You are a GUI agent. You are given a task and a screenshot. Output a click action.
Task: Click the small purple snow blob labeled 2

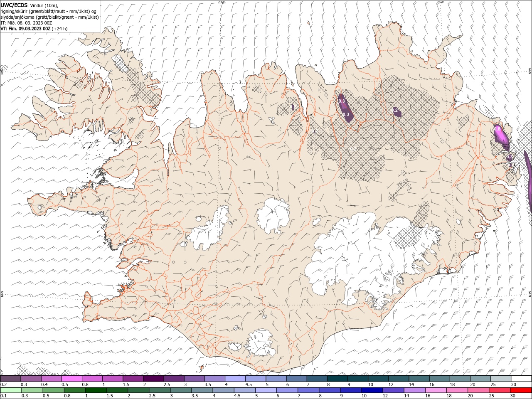tap(397, 111)
